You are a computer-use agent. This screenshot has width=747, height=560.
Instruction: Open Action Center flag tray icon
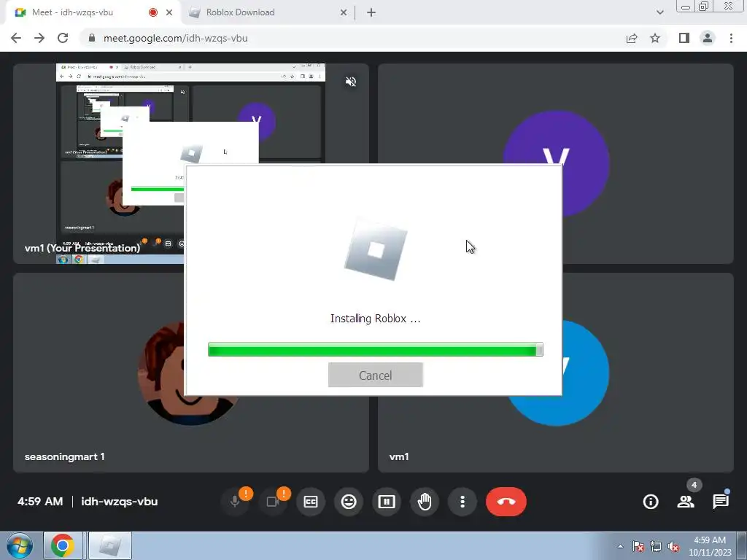pos(638,546)
